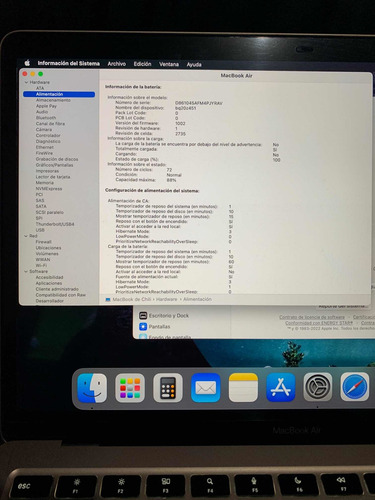The width and height of the screenshot is (375, 500).
Task: Select Ethernet in the sidebar
Action: click(45, 147)
